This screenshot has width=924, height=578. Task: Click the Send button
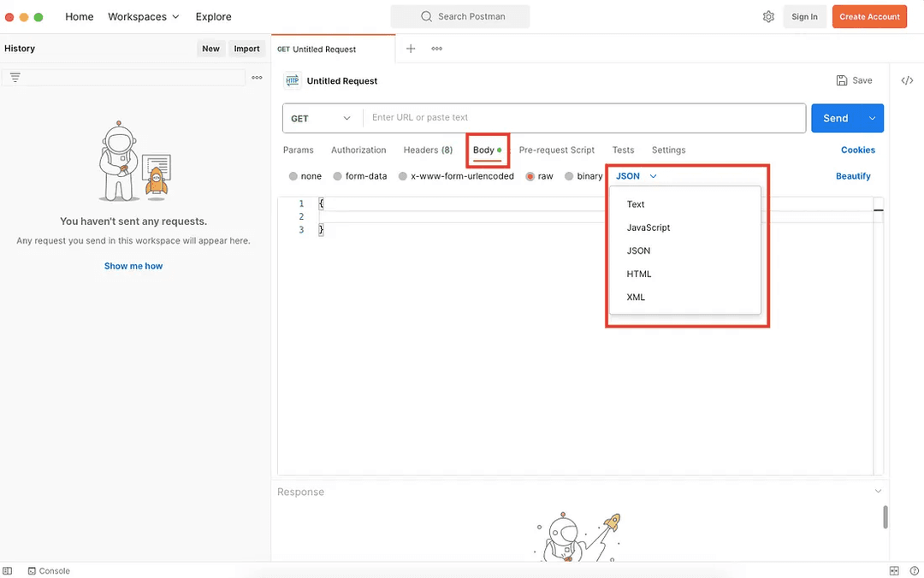(836, 119)
